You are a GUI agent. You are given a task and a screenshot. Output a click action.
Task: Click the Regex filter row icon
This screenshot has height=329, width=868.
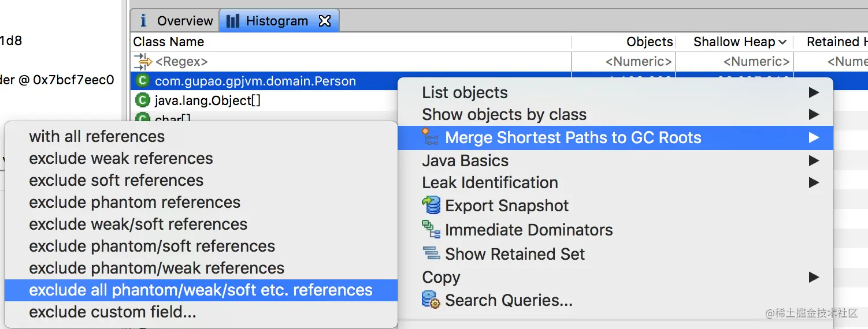142,61
